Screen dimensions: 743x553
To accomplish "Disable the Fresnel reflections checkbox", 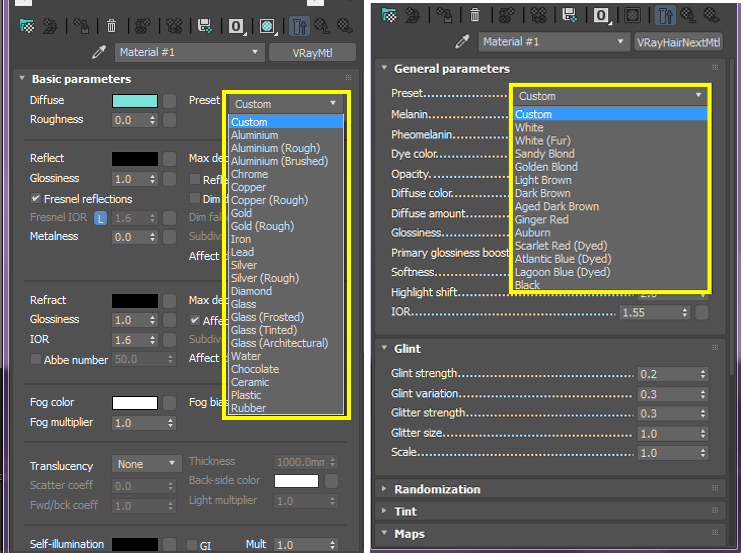I will [36, 199].
